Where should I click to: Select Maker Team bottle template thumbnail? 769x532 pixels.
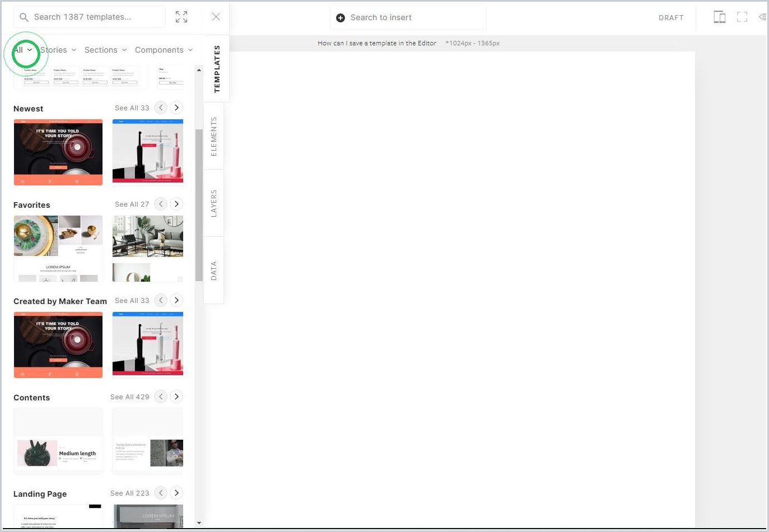(x=148, y=344)
